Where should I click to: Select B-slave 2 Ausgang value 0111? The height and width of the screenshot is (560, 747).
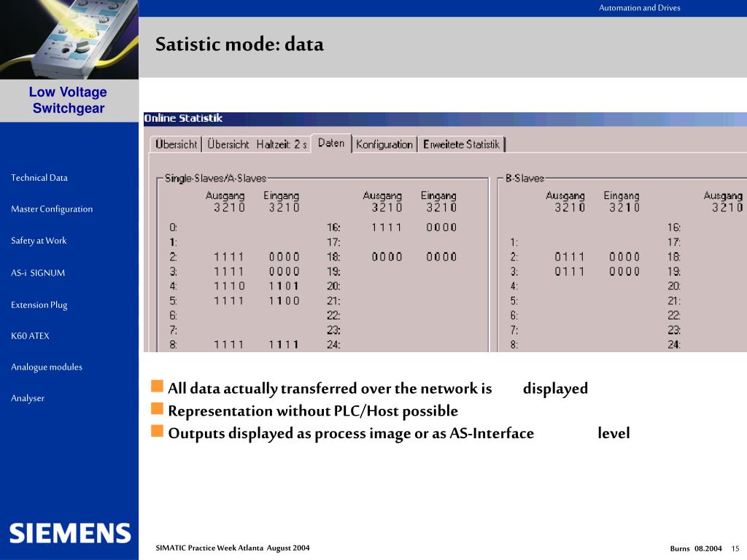(569, 257)
